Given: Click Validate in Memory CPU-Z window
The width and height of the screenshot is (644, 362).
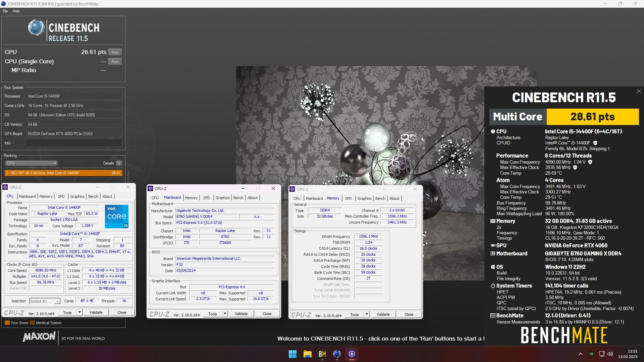Looking at the screenshot, I should [x=383, y=314].
